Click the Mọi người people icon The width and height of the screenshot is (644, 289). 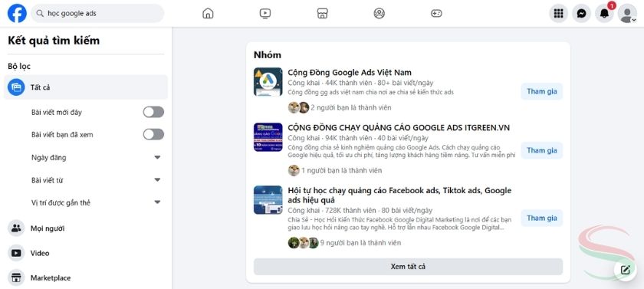pyautogui.click(x=16, y=228)
